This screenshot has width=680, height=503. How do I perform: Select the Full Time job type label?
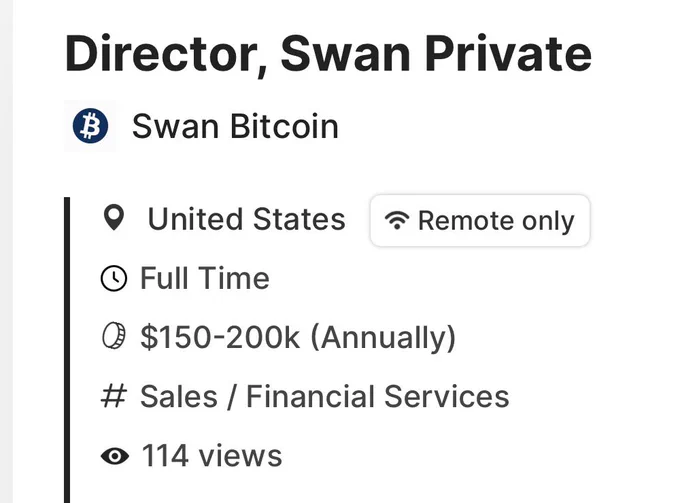(x=205, y=278)
